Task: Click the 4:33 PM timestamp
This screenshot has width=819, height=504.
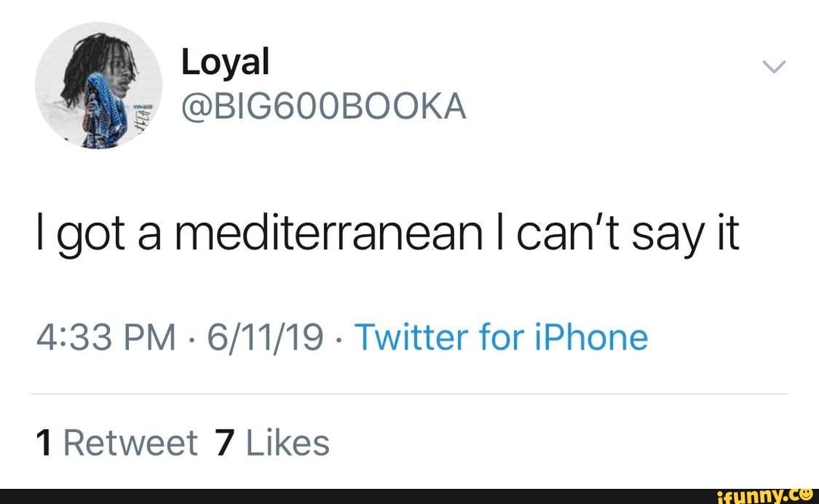Action: point(106,337)
